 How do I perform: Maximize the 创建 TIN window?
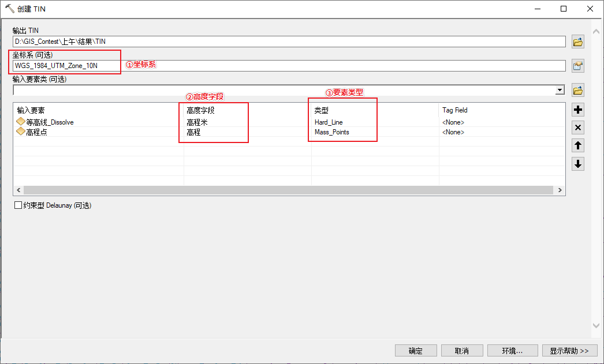coord(564,9)
